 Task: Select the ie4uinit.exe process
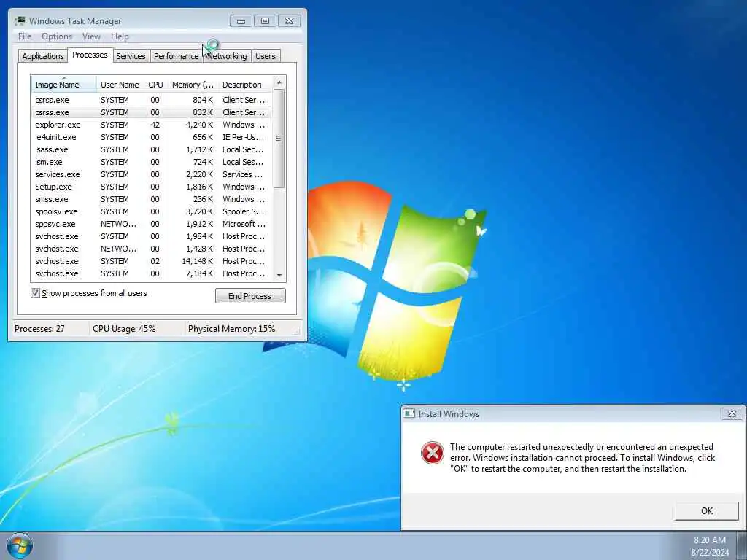coord(152,137)
